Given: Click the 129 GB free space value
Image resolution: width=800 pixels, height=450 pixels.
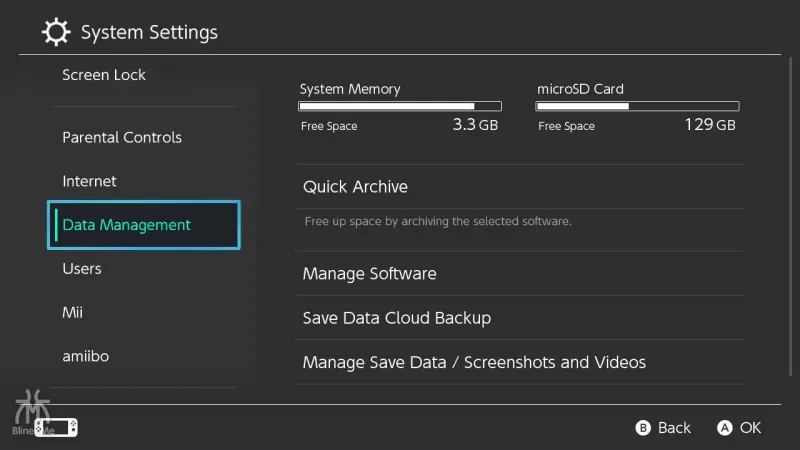Looking at the screenshot, I should (710, 124).
